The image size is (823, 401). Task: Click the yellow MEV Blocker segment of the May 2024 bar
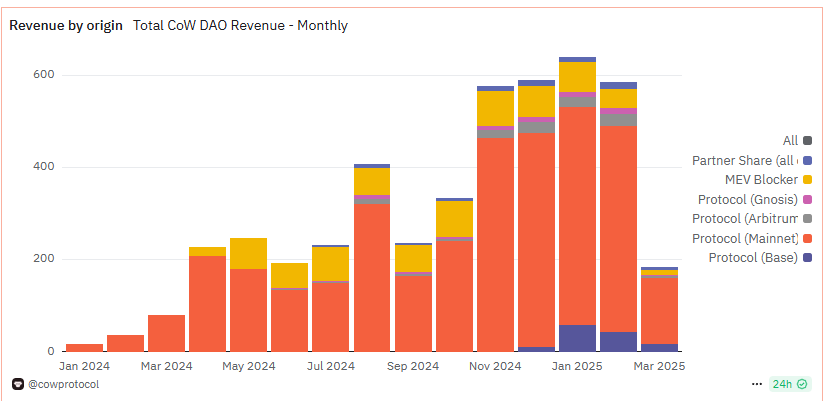click(x=248, y=253)
